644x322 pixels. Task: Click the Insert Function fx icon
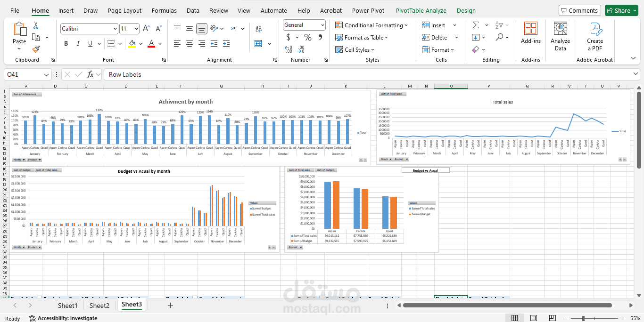click(x=90, y=74)
